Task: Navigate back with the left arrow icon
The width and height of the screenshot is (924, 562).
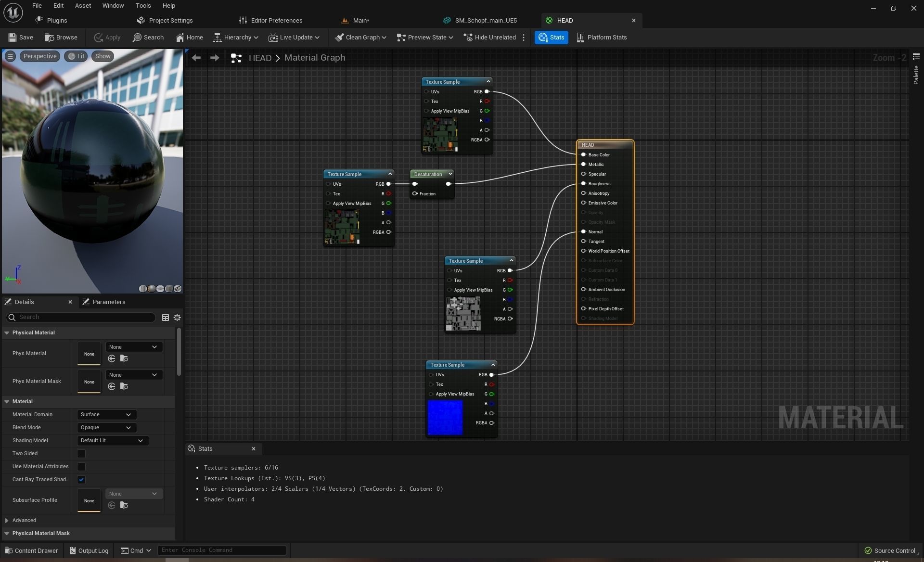Action: tap(196, 58)
